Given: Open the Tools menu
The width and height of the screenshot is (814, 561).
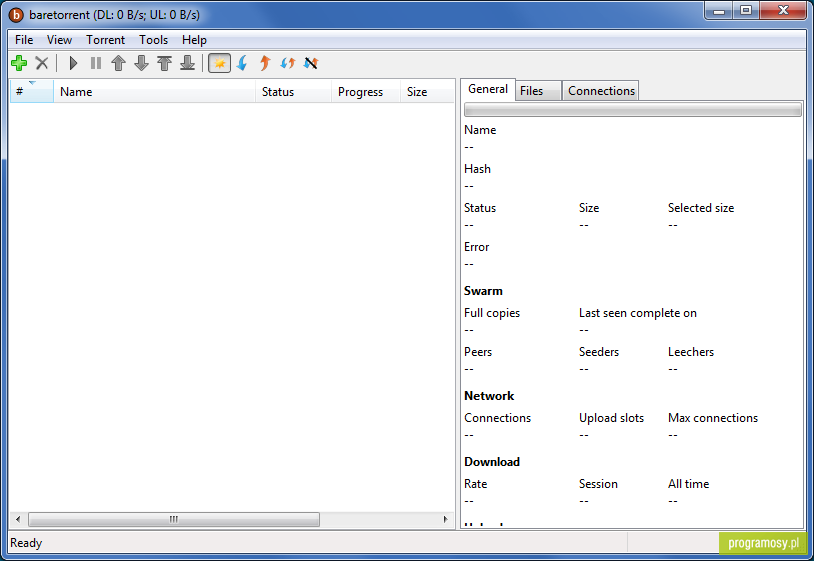Looking at the screenshot, I should pos(153,40).
